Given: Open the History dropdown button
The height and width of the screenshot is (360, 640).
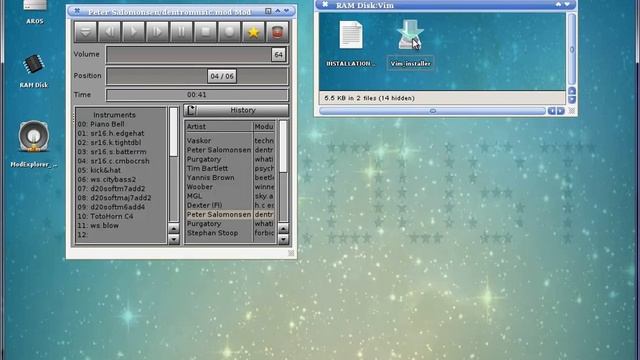Looking at the screenshot, I should tap(236, 110).
